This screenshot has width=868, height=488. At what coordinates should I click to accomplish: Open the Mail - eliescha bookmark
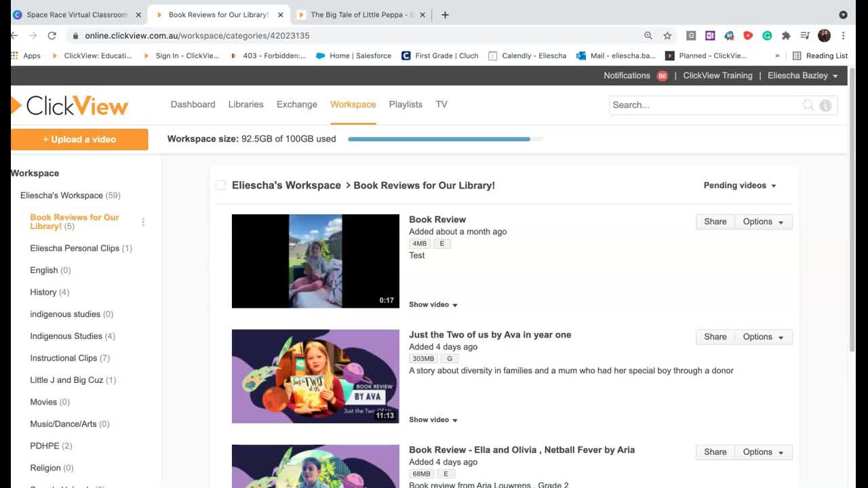pos(616,56)
